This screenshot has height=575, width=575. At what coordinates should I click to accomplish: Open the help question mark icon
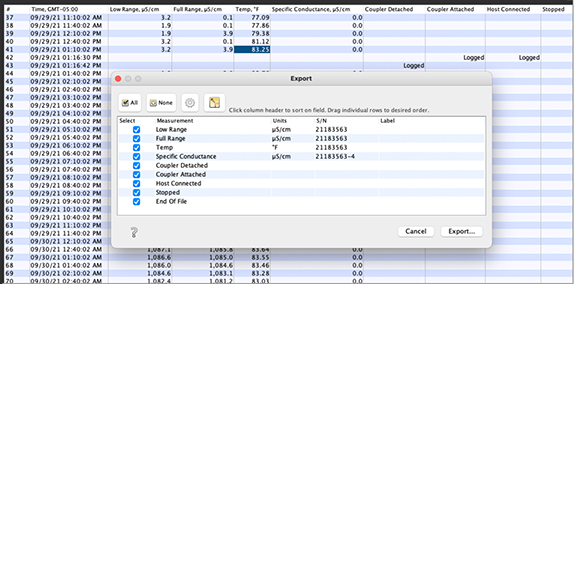(134, 232)
